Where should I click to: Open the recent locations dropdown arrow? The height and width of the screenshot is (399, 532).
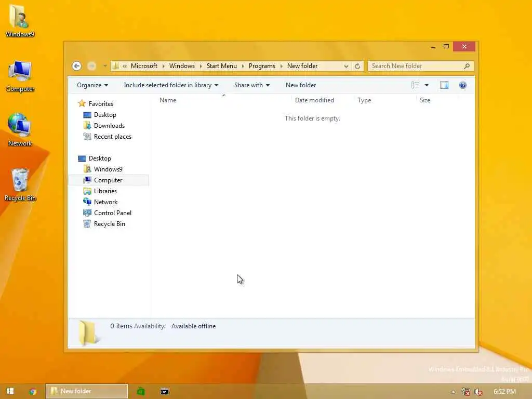click(105, 66)
